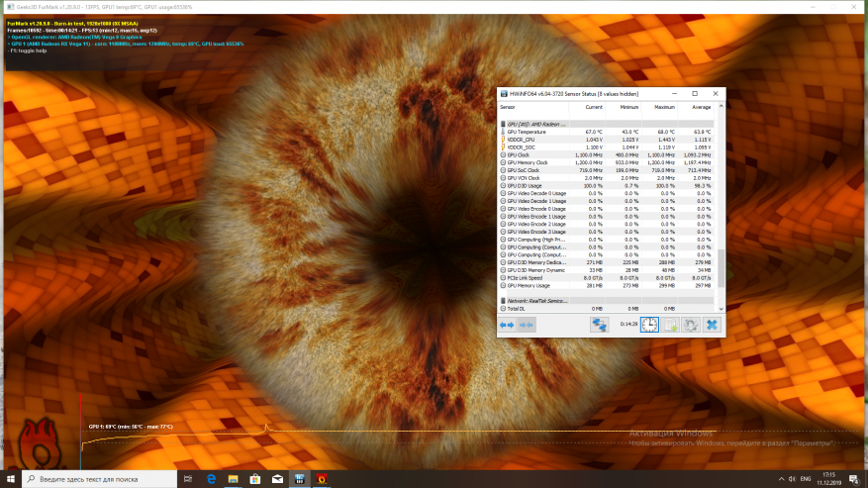Image resolution: width=868 pixels, height=488 pixels.
Task: Click the expand columns arrows icon in HWiNFO
Action: (507, 324)
